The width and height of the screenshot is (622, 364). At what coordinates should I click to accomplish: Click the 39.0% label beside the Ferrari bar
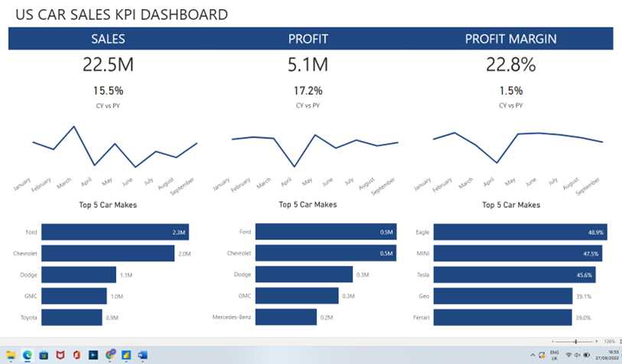coord(583,317)
